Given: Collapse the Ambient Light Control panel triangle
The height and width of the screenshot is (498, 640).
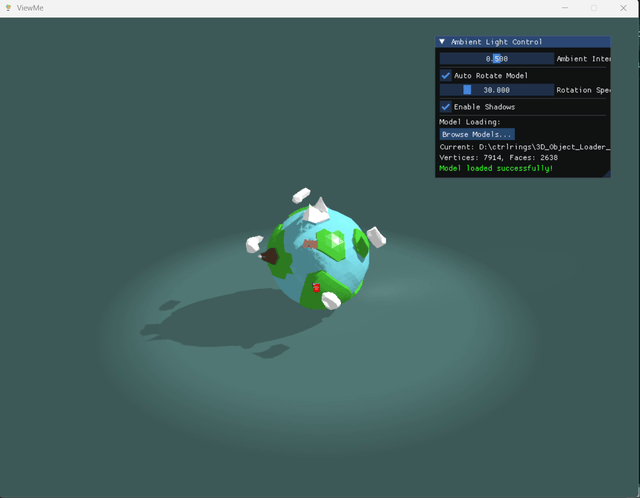Looking at the screenshot, I should [x=443, y=42].
